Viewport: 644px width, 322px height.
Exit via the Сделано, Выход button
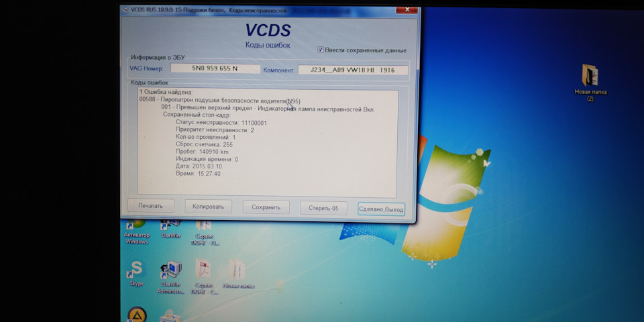pyautogui.click(x=381, y=209)
